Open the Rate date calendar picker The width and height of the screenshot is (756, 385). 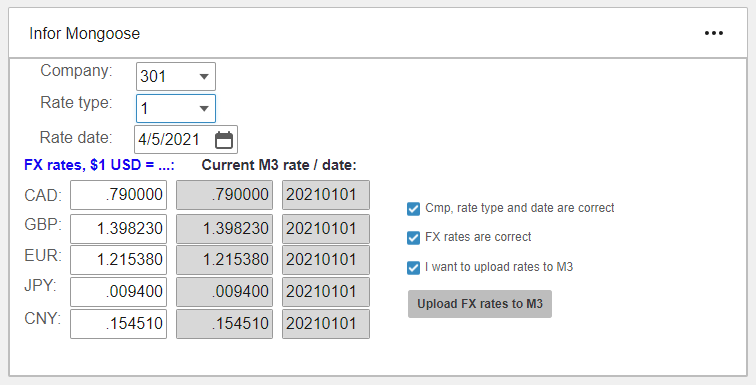point(224,140)
